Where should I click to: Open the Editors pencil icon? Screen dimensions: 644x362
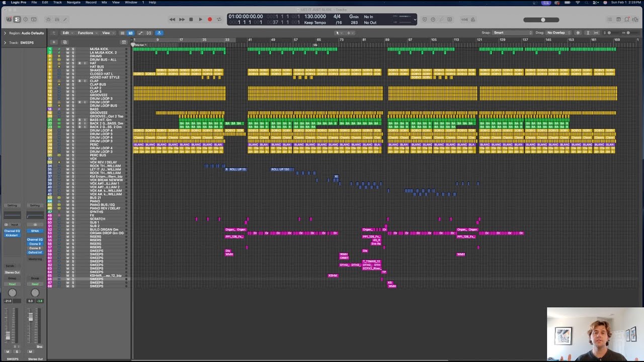(65, 20)
